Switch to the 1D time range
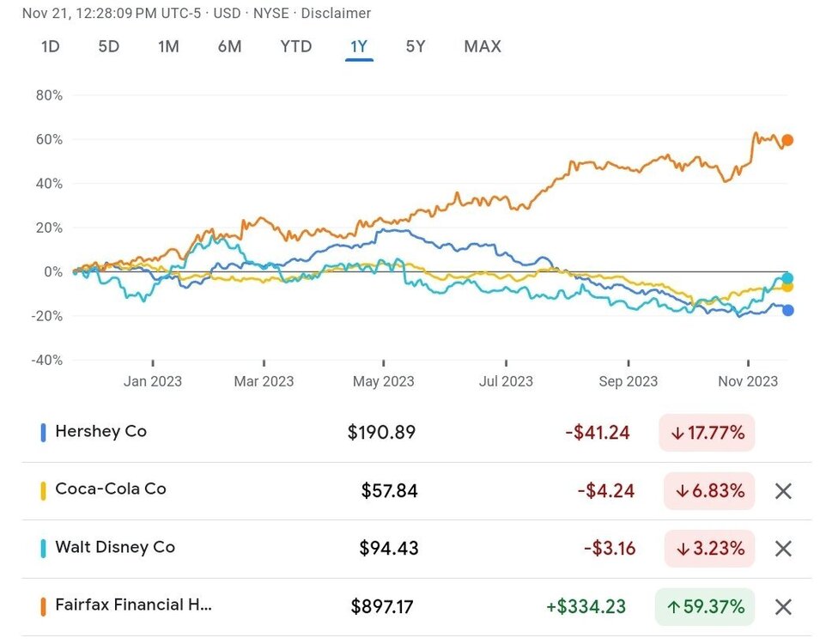Viewport: 826px width, 644px height. [x=51, y=46]
